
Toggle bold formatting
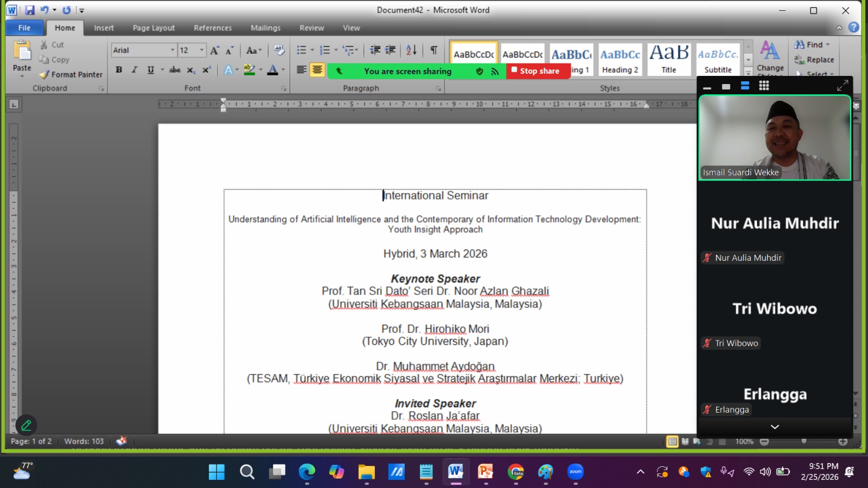[119, 70]
